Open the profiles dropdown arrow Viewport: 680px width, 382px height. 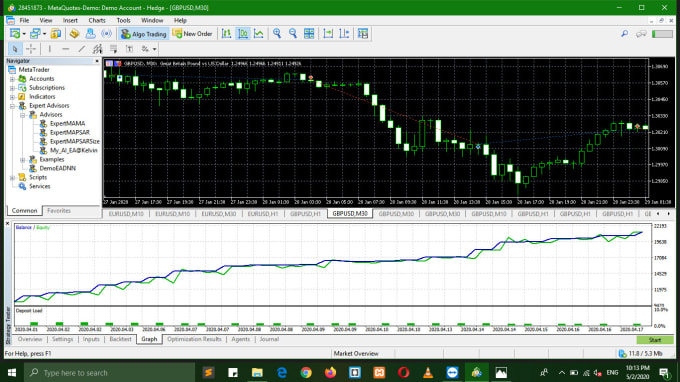[44, 34]
